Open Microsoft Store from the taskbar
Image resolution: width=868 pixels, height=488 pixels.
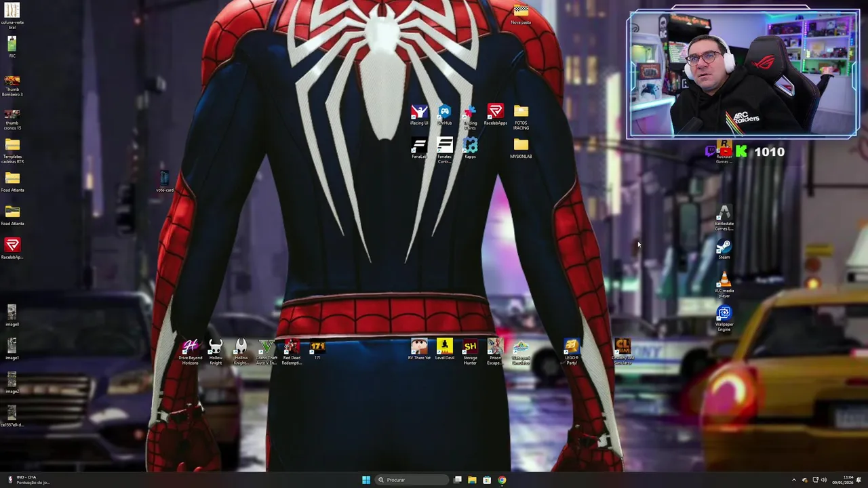coord(487,480)
